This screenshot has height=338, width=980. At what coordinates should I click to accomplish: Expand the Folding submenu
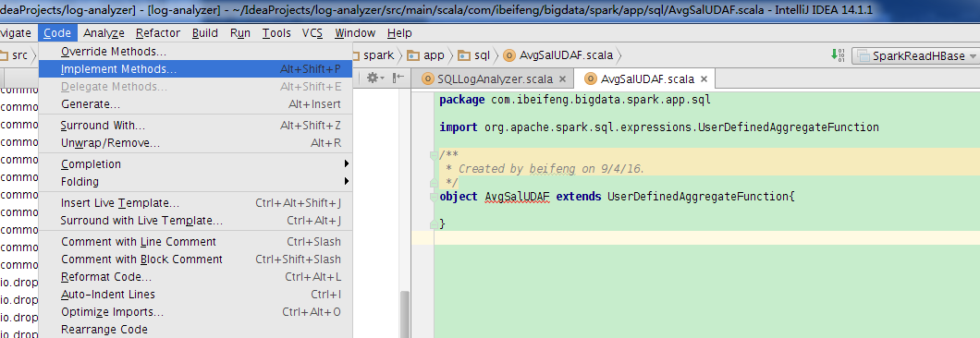click(196, 182)
